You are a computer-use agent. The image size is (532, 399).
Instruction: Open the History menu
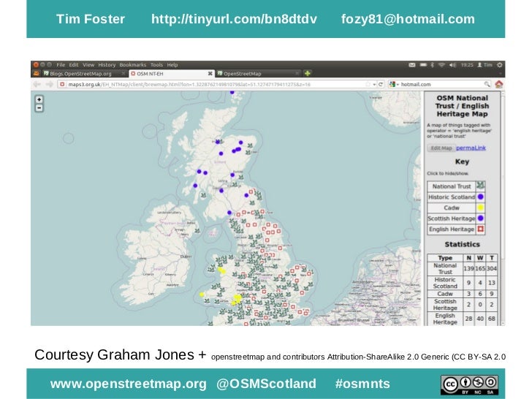[x=107, y=65]
